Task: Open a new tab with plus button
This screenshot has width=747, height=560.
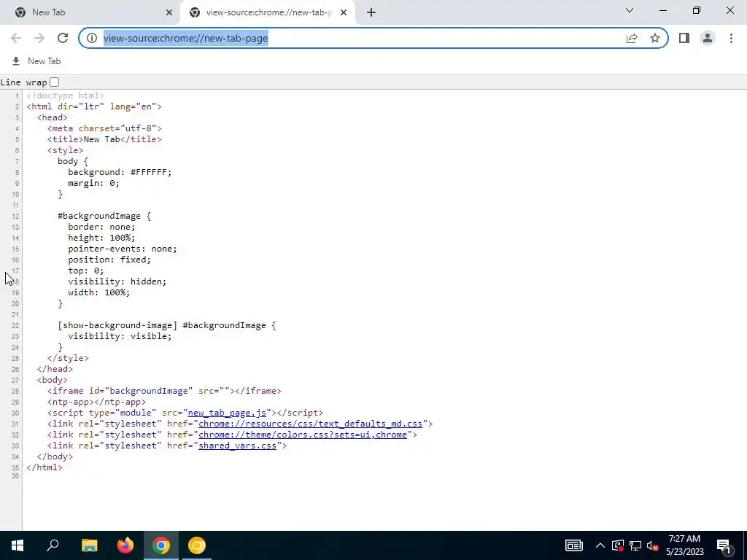Action: pos(371,12)
